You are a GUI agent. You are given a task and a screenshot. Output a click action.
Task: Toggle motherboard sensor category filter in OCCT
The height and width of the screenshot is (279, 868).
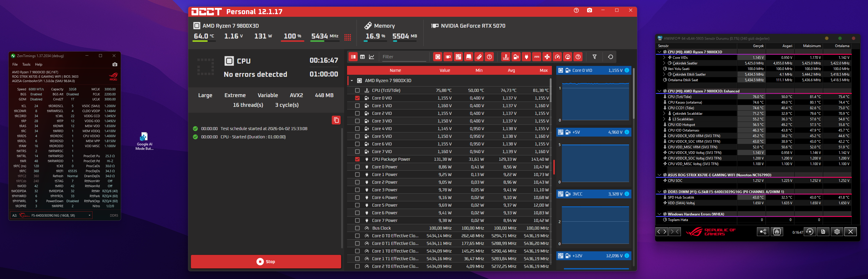(x=458, y=57)
